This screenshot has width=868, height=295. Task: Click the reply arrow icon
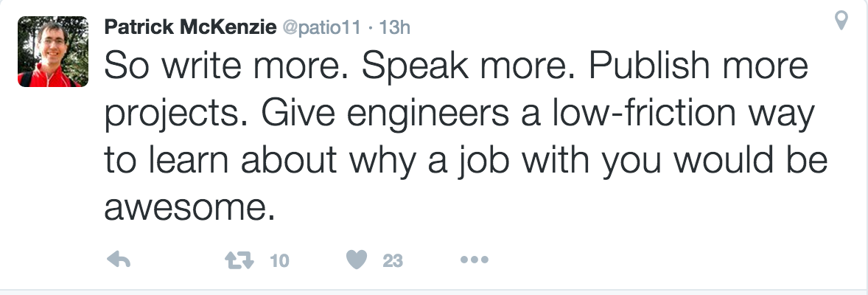(x=119, y=260)
